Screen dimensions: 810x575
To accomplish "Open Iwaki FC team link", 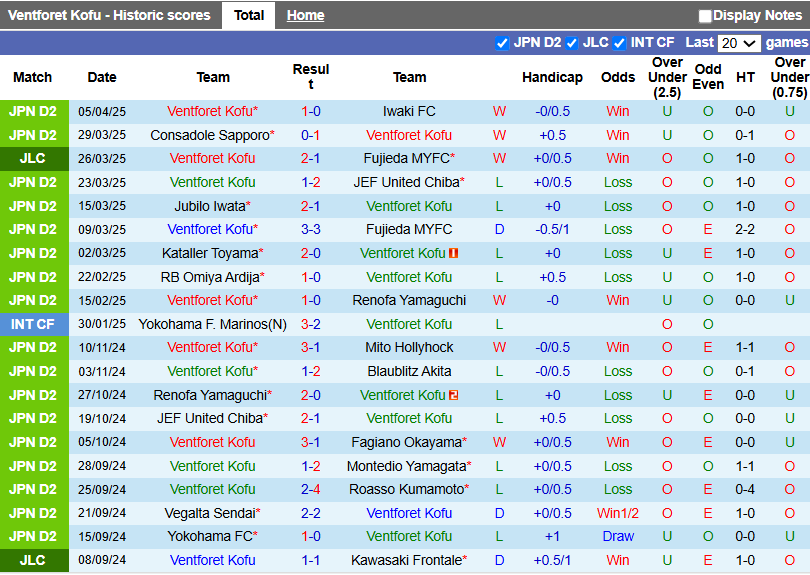I will [409, 112].
